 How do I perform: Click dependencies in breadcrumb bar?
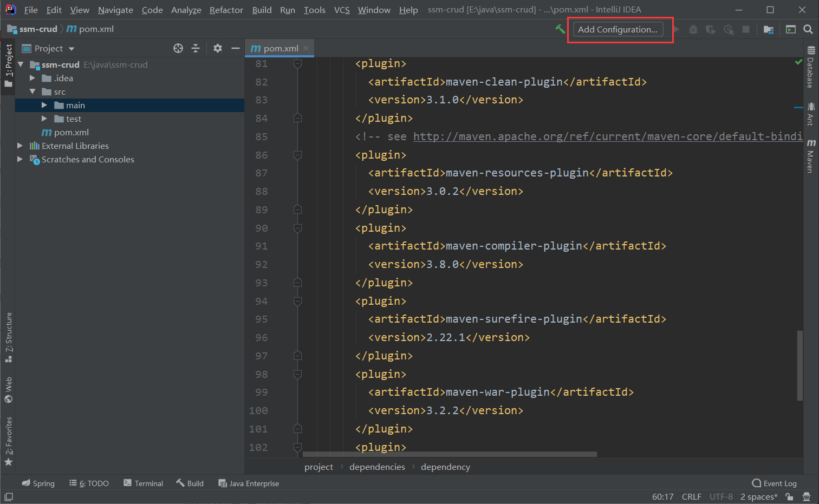pyautogui.click(x=377, y=467)
